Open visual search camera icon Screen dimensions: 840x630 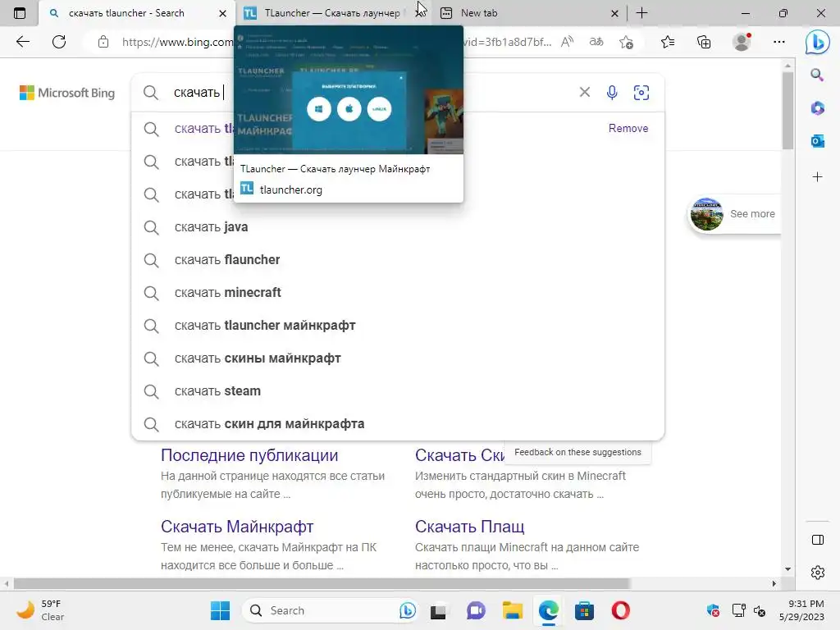[641, 92]
